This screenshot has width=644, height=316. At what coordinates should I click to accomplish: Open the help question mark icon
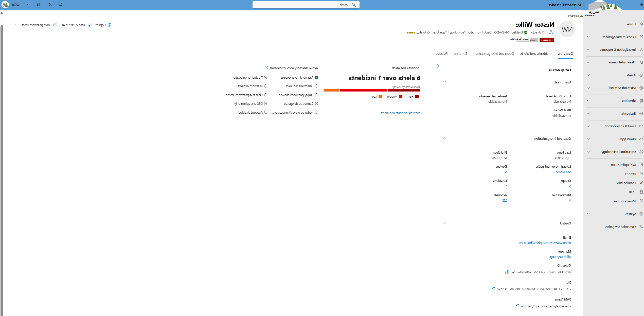tap(28, 5)
